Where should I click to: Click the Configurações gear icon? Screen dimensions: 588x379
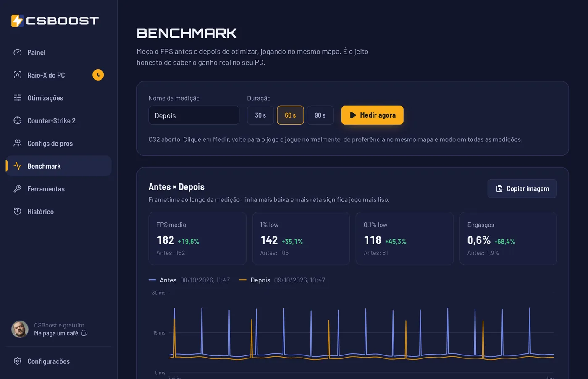(x=18, y=361)
